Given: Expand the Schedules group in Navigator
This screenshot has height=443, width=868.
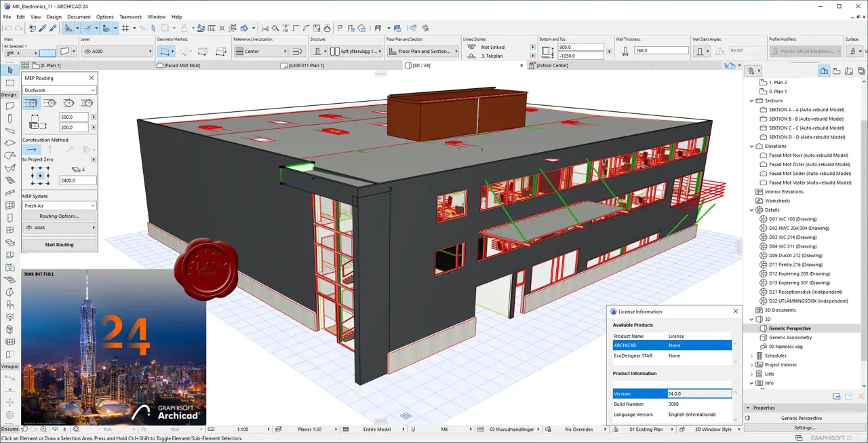Looking at the screenshot, I should [x=751, y=355].
